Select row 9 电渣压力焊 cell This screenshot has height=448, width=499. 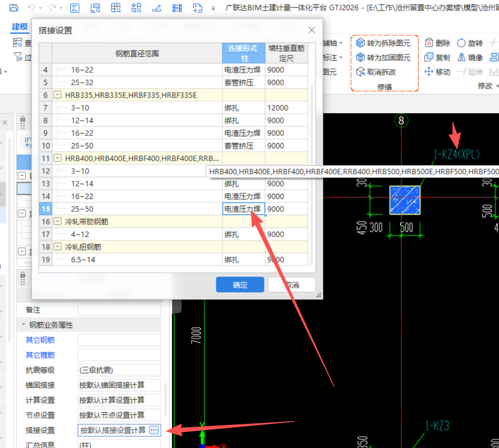[x=244, y=133]
